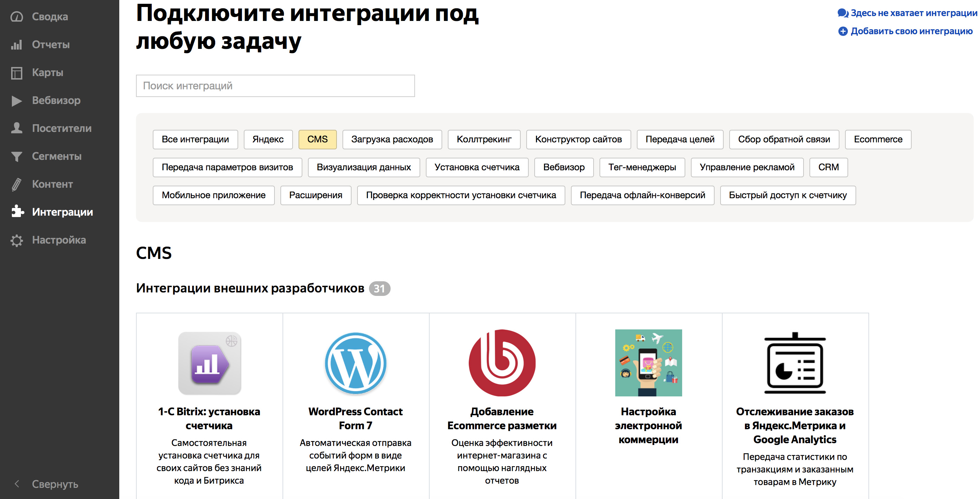
Task: Collapse the sidebar with Свернуть
Action: coord(55,484)
